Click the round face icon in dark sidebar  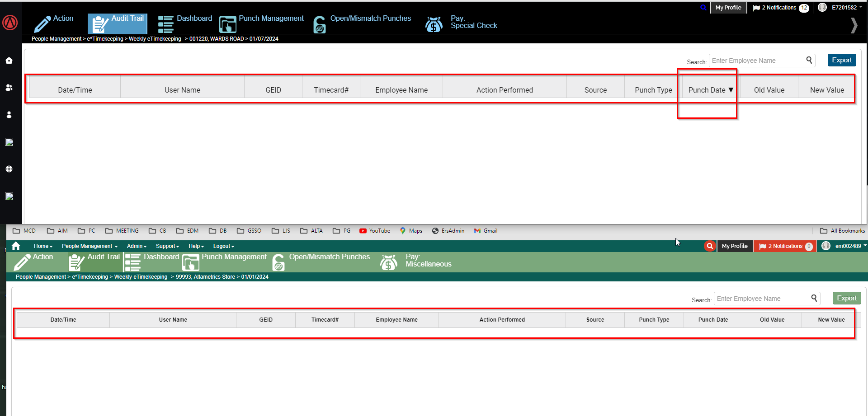click(9, 169)
